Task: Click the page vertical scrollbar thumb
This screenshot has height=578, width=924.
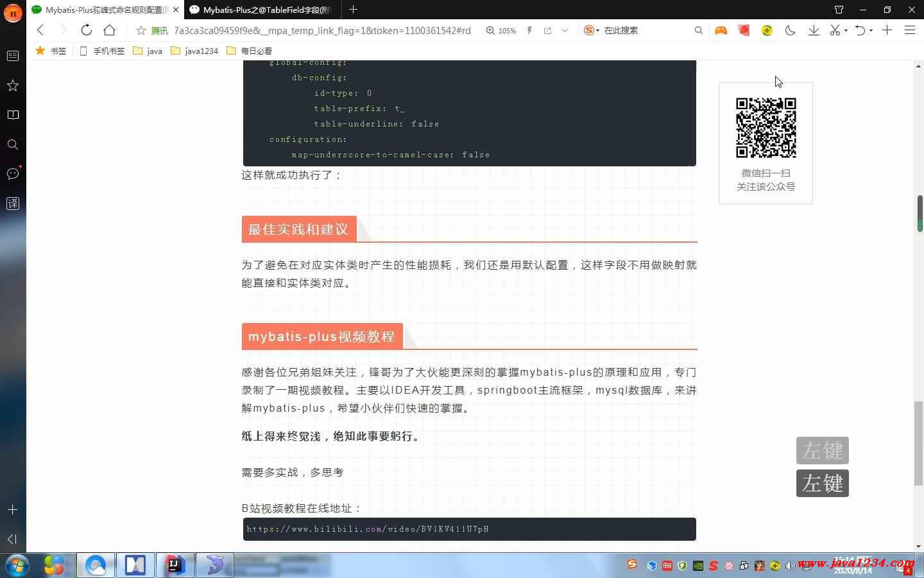Action: 919,443
